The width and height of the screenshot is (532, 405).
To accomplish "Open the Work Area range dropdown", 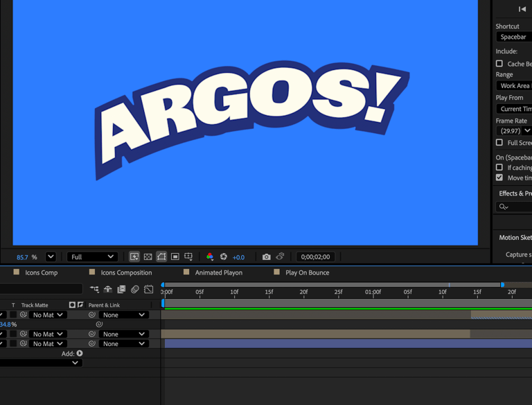I will 514,85.
